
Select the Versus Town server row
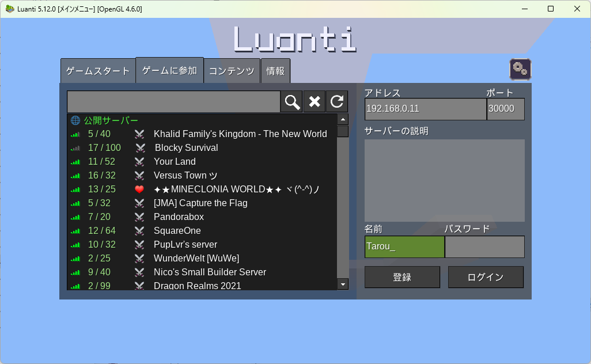pyautogui.click(x=202, y=176)
